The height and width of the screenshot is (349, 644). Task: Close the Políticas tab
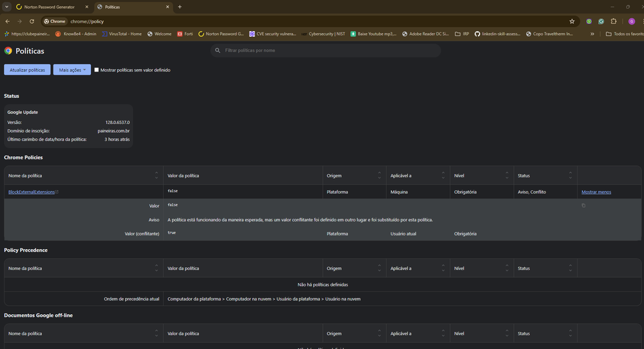168,7
